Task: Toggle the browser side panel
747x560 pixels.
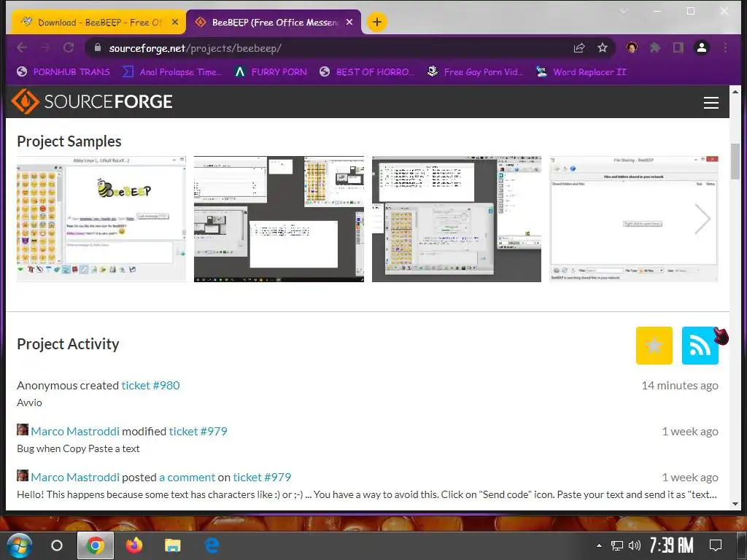Action: tap(678, 47)
